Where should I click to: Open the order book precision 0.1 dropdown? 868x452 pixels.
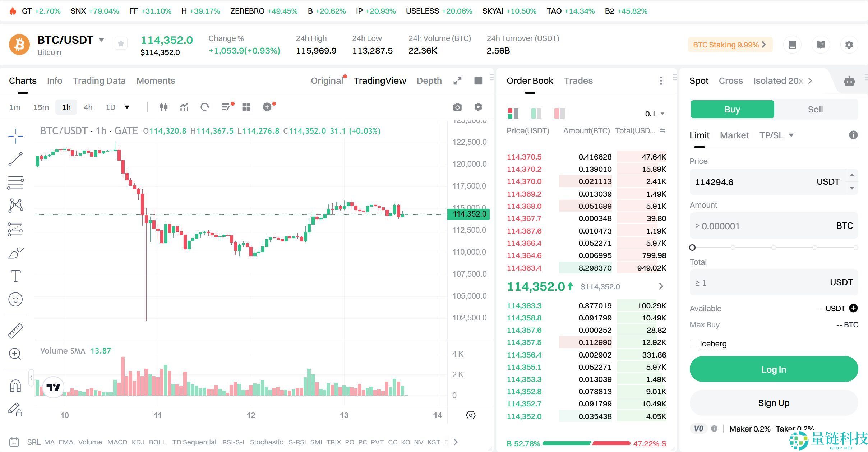tap(655, 114)
